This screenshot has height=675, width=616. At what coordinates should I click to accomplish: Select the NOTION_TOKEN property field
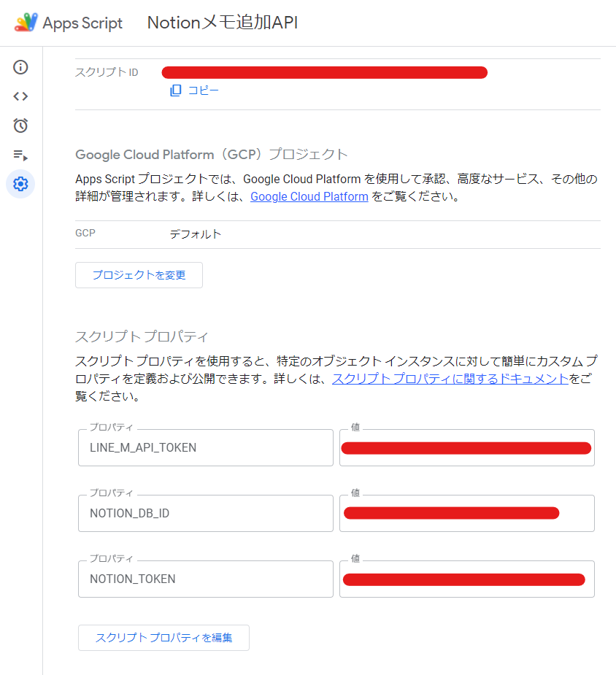[205, 579]
